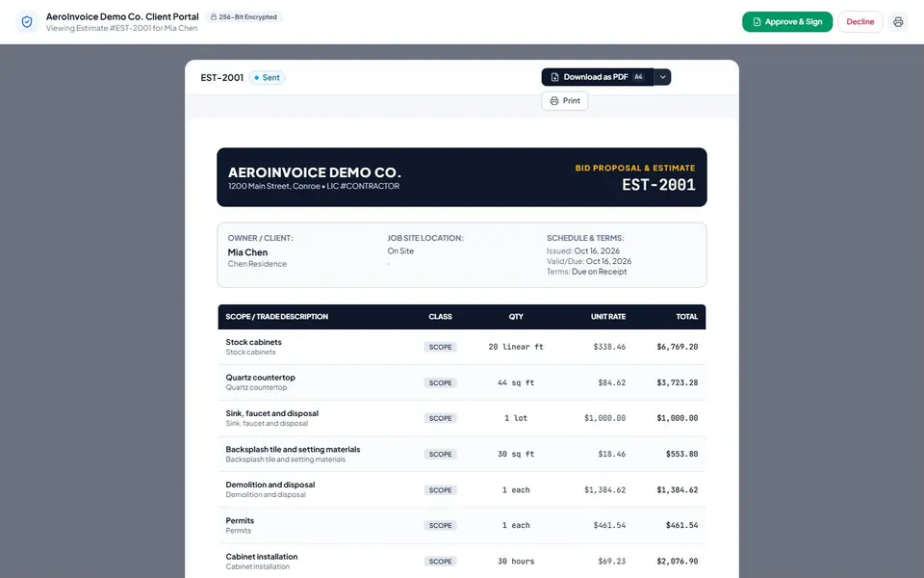Click the Backsplash tile and setting materials title

[x=293, y=450]
